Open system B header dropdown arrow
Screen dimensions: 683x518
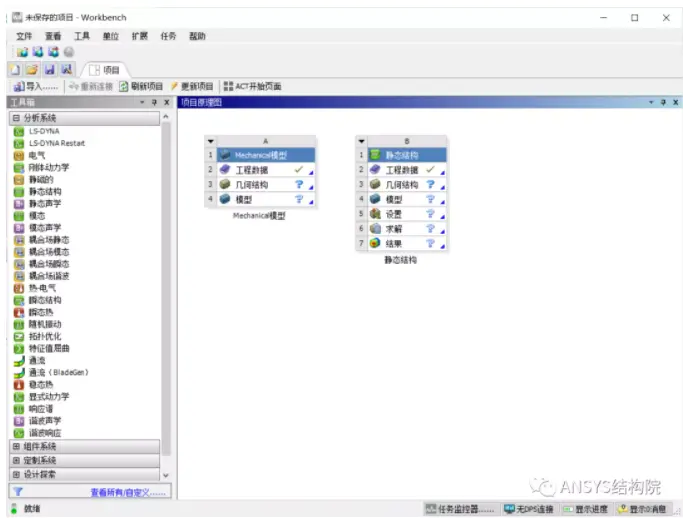pos(361,141)
